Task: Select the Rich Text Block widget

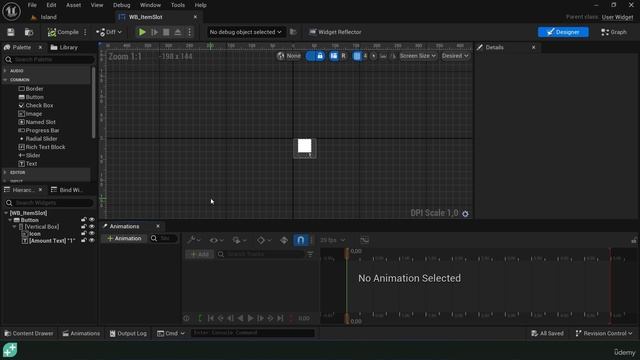Action: [42, 147]
